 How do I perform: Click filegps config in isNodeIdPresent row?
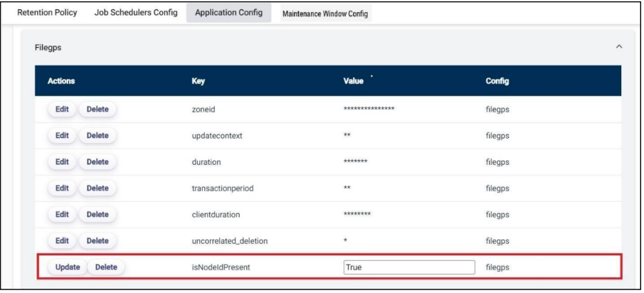pyautogui.click(x=497, y=267)
